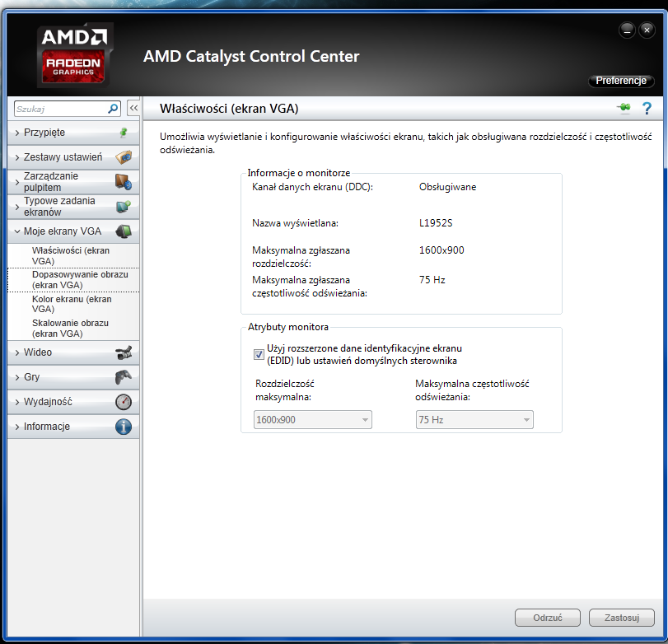The height and width of the screenshot is (644, 668).
Task: Expand the Zestawy ustawień section
Action: tap(73, 157)
